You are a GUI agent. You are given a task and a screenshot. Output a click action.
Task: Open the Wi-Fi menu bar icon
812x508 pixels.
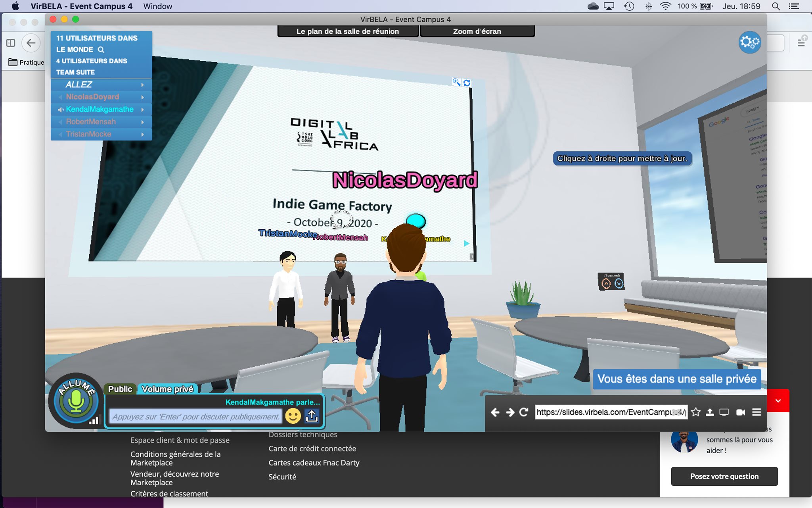coord(665,6)
